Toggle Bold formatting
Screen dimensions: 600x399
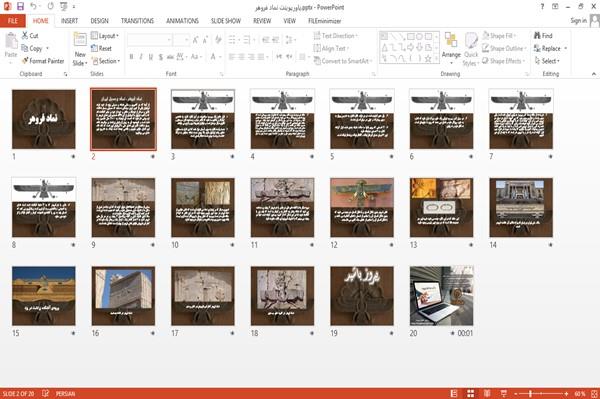pyautogui.click(x=131, y=57)
